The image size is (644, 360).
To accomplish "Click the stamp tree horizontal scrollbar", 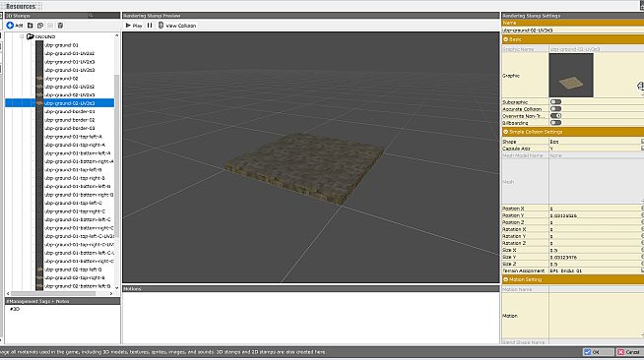I will [x=53, y=293].
